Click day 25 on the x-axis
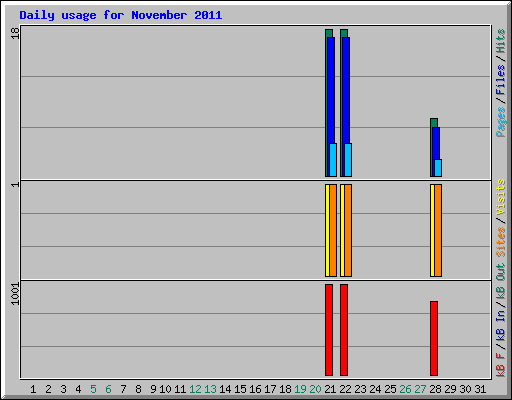This screenshot has height=400, width=512. point(390,389)
